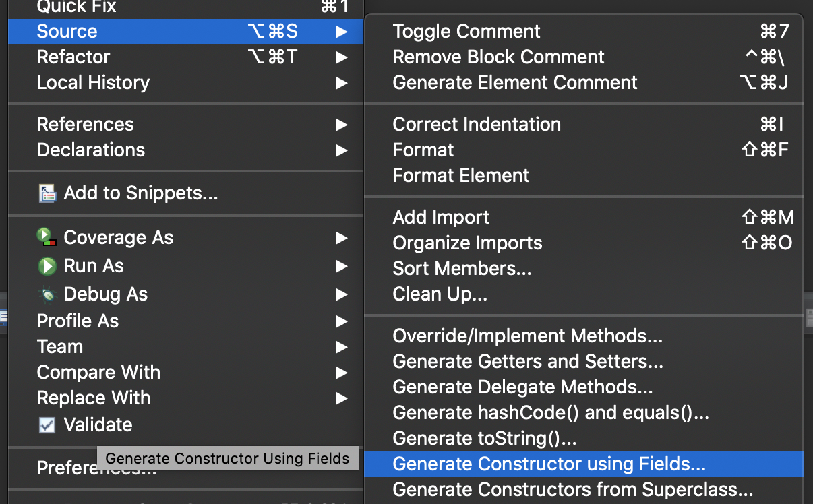Click Clean Up in Source menu
813x504 pixels.
440,294
